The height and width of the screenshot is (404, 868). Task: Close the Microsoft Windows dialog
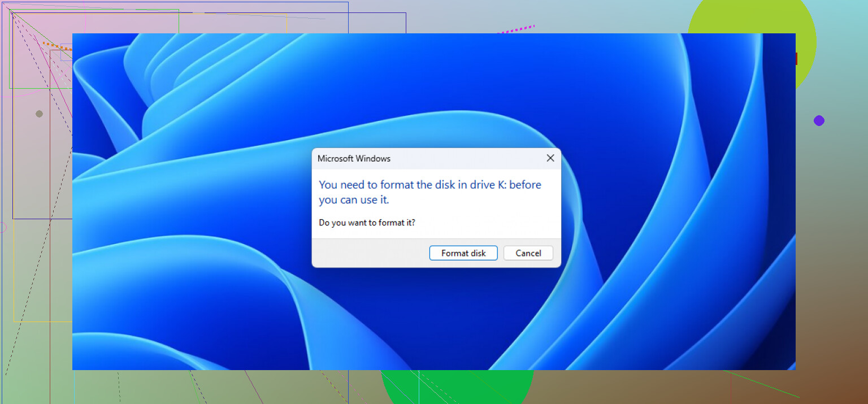[x=550, y=158]
